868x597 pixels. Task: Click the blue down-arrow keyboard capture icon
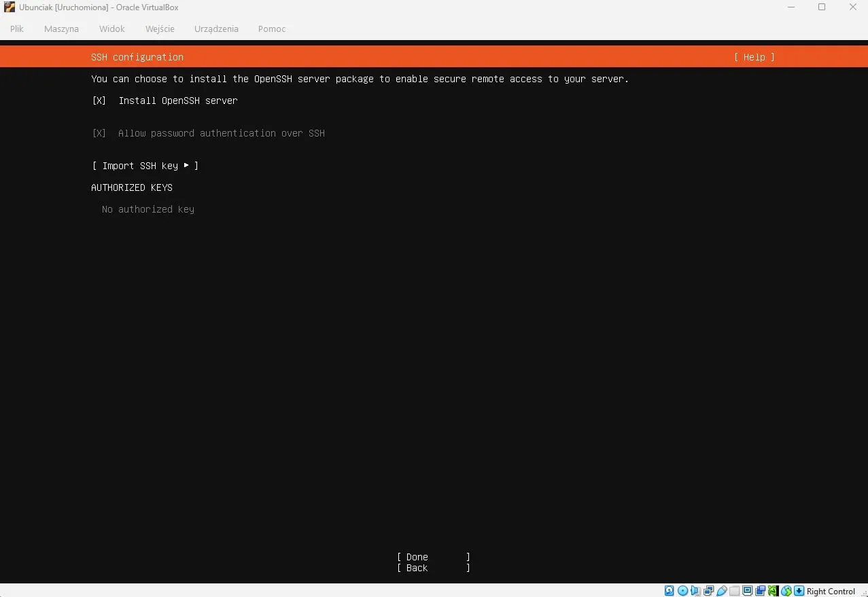(x=799, y=591)
